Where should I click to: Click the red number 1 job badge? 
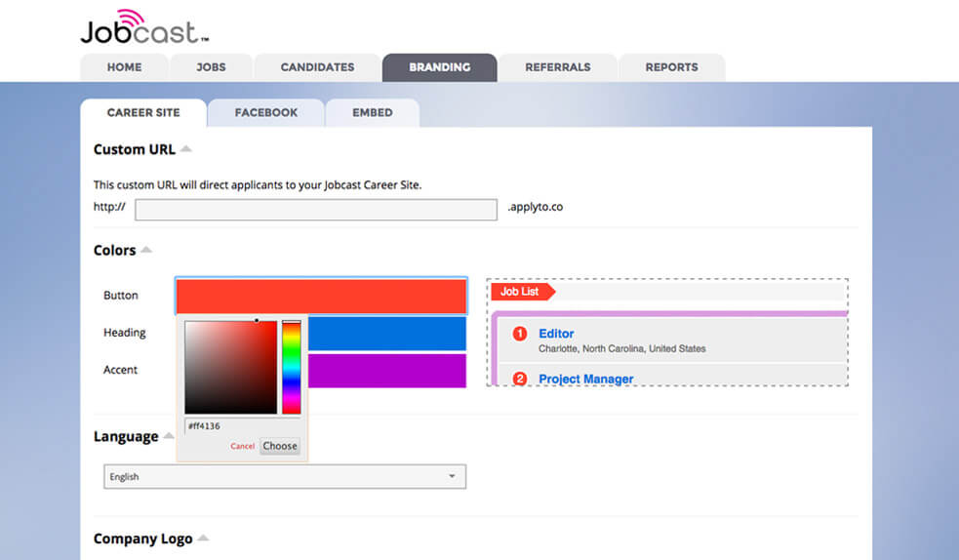coord(520,334)
